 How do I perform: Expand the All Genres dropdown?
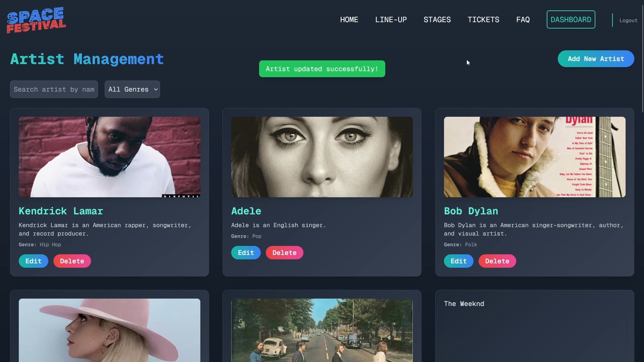pyautogui.click(x=132, y=89)
